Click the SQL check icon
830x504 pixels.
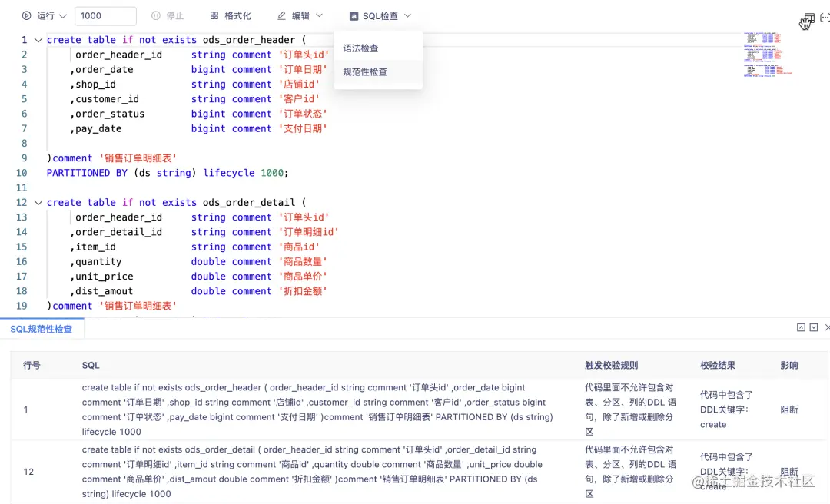[x=354, y=16]
